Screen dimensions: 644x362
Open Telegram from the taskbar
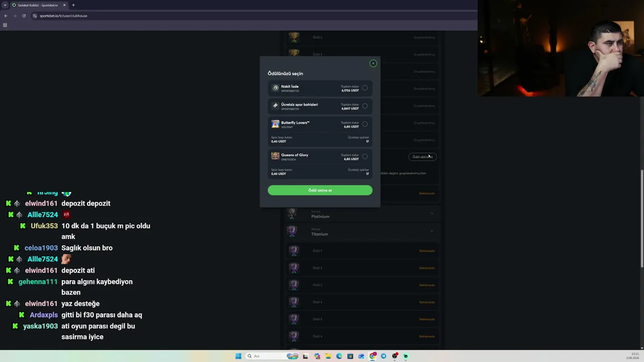click(x=383, y=356)
